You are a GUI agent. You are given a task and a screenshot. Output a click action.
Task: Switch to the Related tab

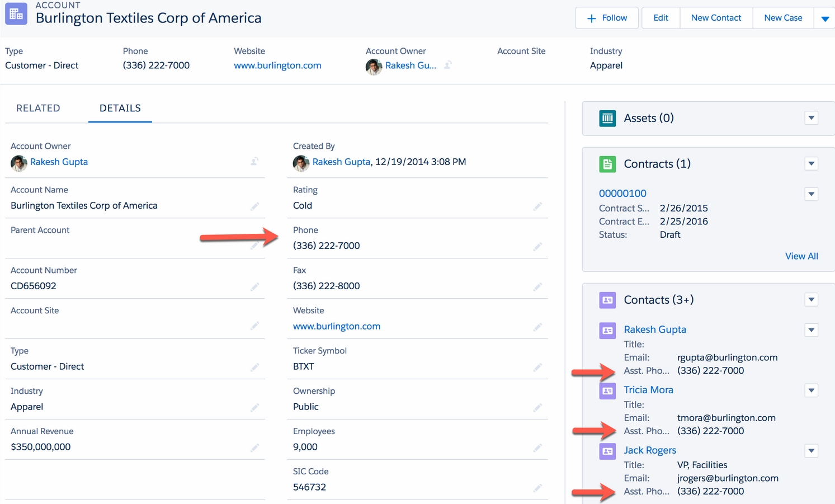click(x=38, y=108)
